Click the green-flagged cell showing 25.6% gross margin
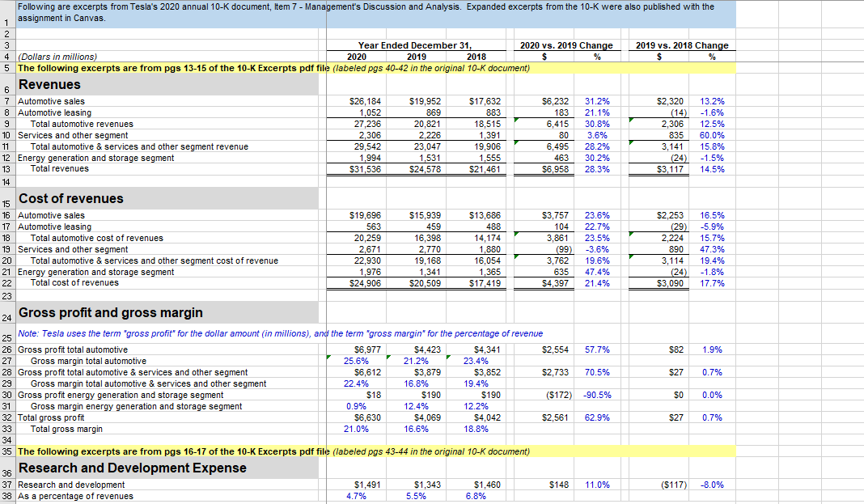 point(356,360)
